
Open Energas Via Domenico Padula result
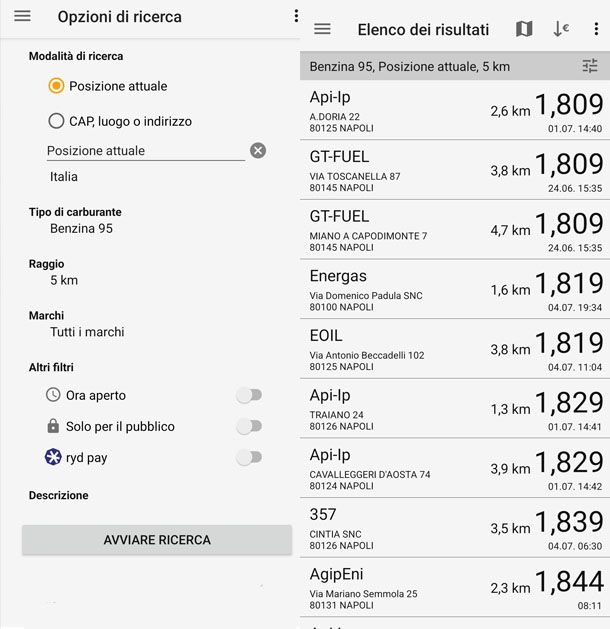click(455, 290)
